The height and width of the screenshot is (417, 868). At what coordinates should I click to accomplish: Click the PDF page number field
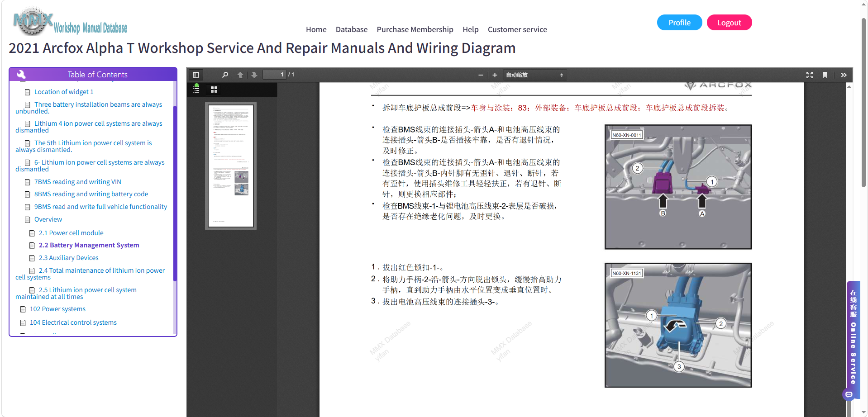(275, 75)
